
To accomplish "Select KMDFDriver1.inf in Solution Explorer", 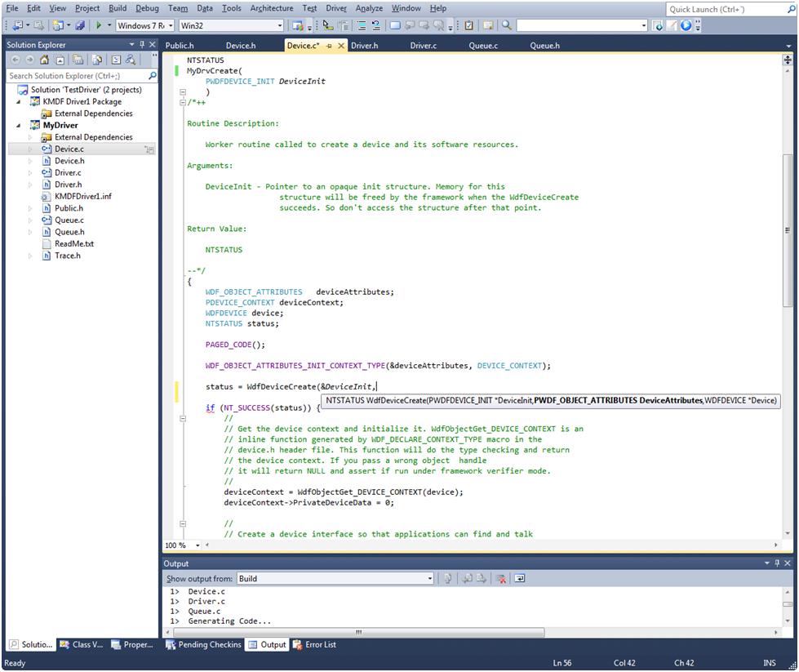I will point(82,197).
